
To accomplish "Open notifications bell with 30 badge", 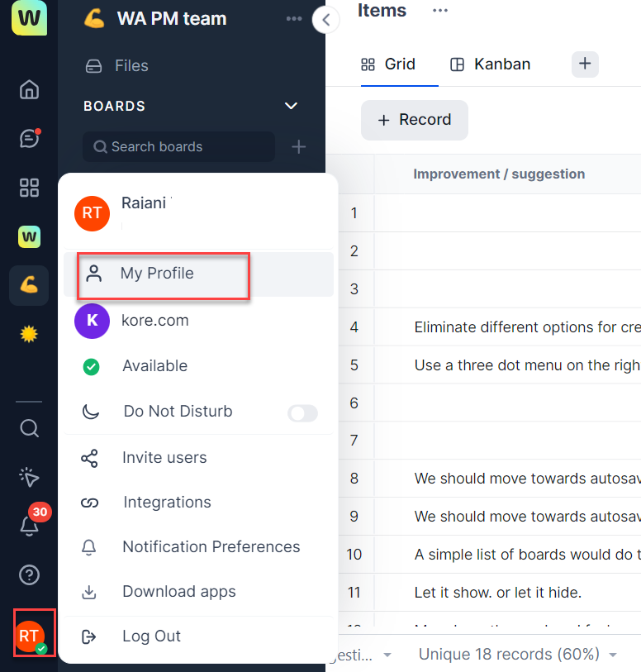I will pyautogui.click(x=29, y=526).
